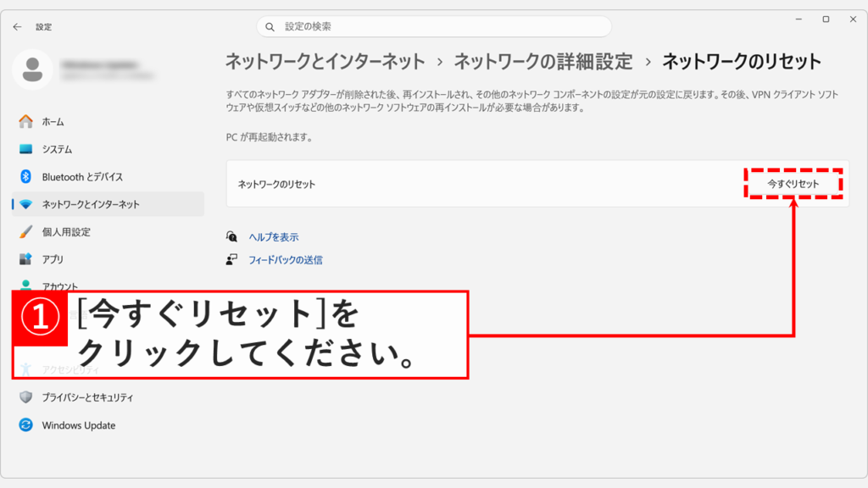
Task: Click the Bluetooth とデバイス sidebar icon
Action: (x=26, y=176)
